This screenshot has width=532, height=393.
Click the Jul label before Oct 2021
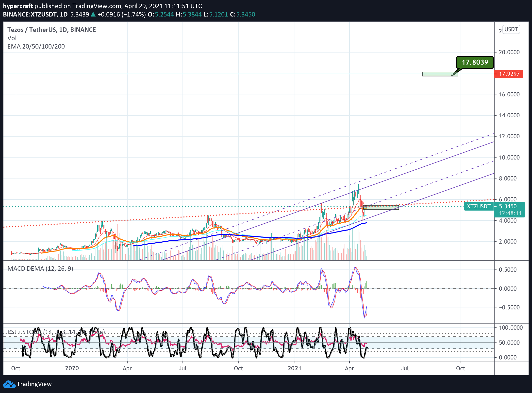[405, 368]
